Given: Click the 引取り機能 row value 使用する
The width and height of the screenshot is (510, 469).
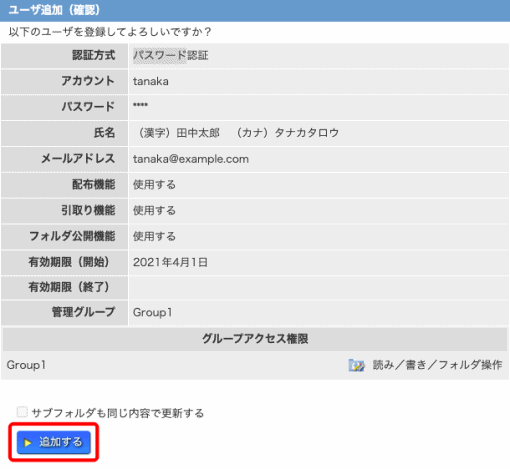Looking at the screenshot, I should coord(154,211).
